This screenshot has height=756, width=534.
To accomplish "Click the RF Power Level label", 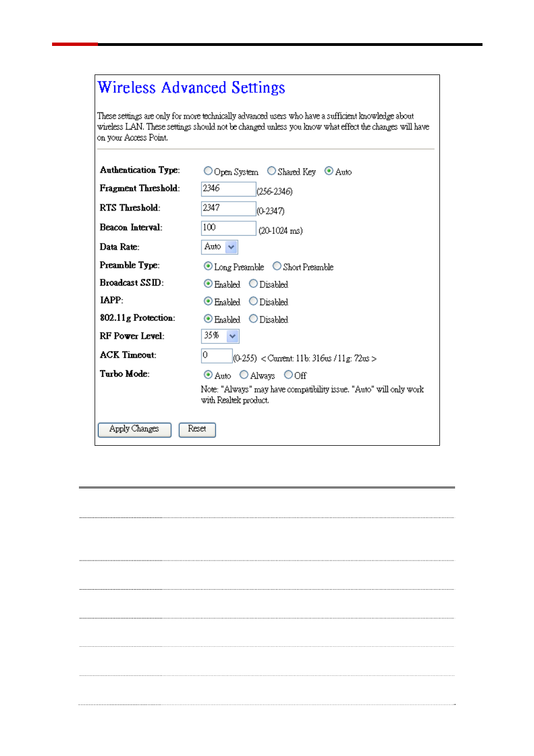I will click(x=132, y=336).
